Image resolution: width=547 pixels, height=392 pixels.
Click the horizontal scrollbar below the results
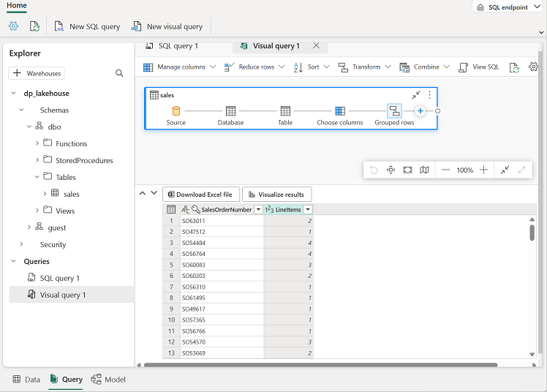320,365
